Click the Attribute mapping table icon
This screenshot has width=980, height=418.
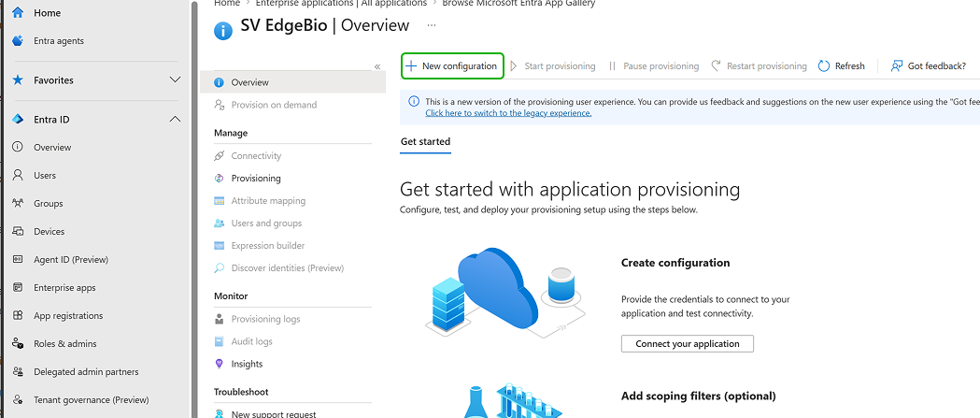219,201
